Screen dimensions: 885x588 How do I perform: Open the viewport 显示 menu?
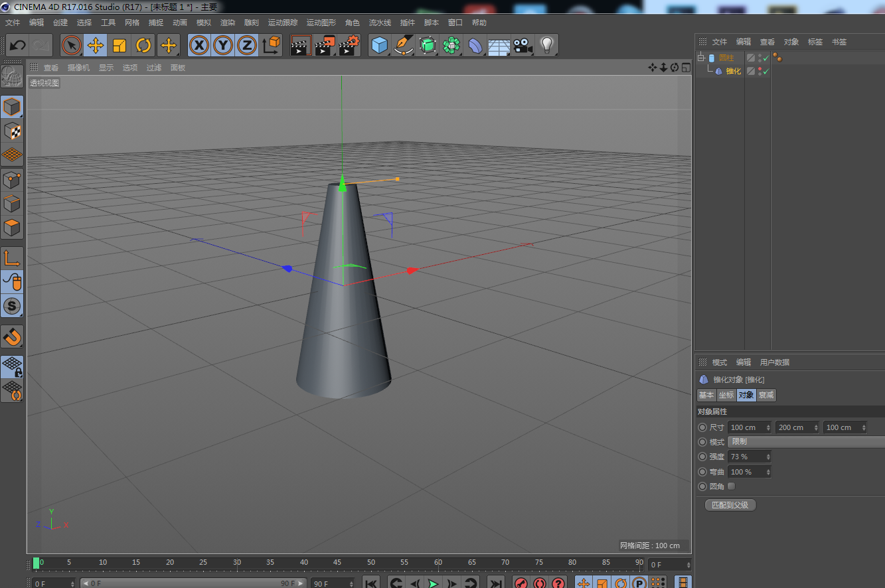click(x=106, y=68)
